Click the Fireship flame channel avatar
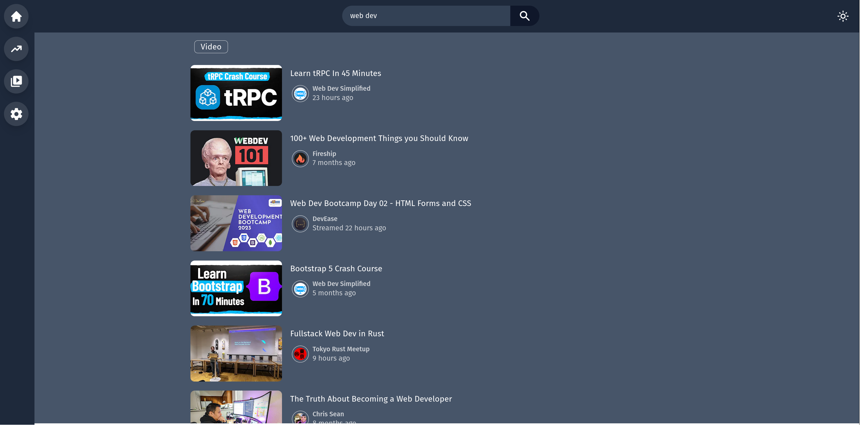 [303, 160]
